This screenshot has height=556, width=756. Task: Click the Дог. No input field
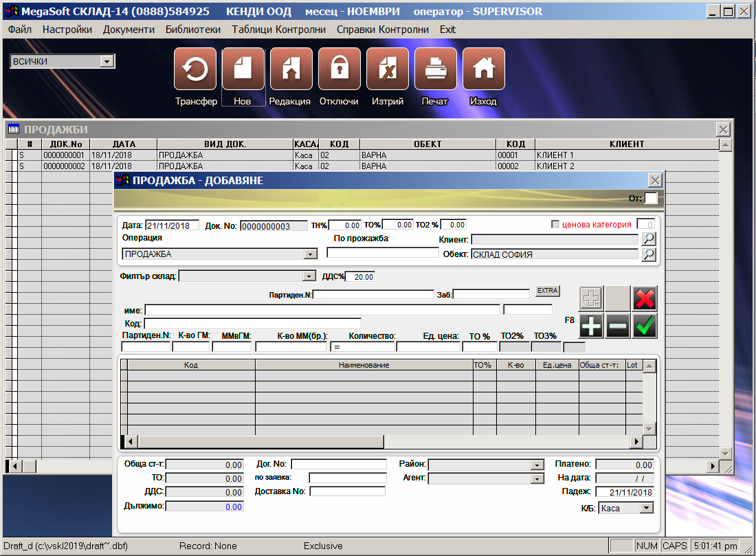[x=339, y=464]
